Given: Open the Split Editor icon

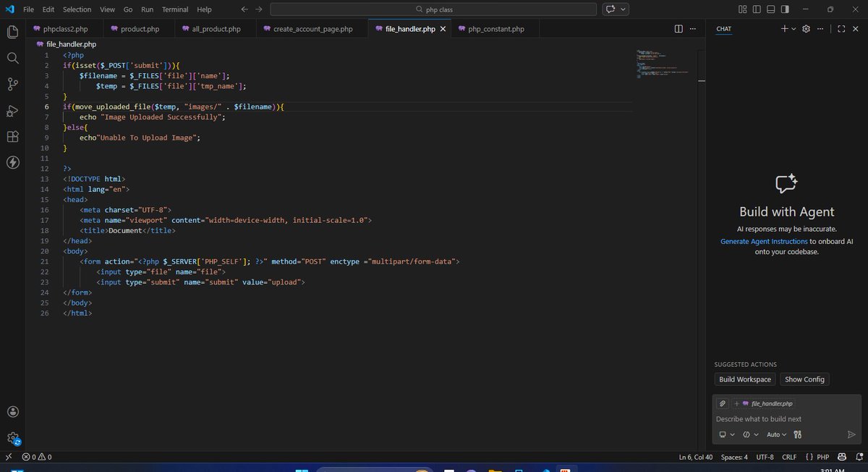Looking at the screenshot, I should 678,28.
